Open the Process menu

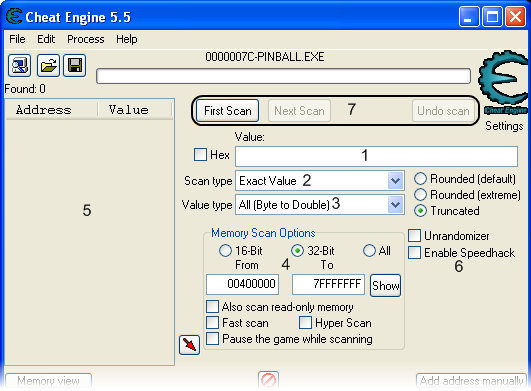pos(86,39)
